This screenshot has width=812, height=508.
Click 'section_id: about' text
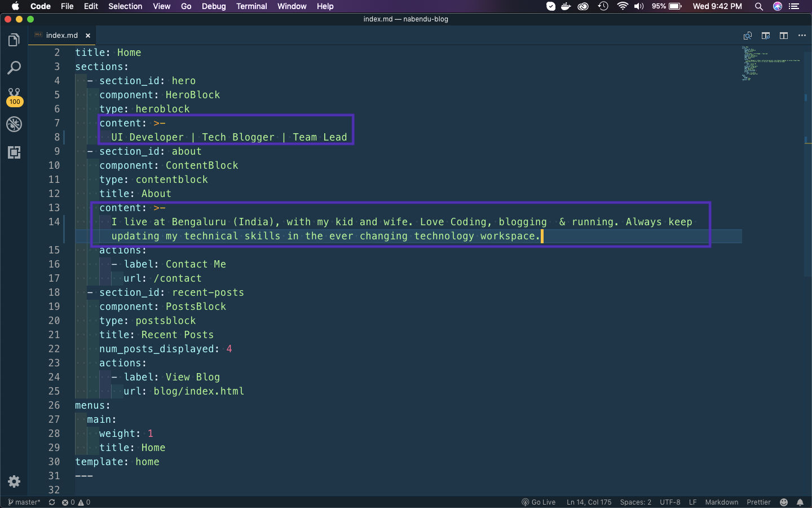pyautogui.click(x=151, y=151)
